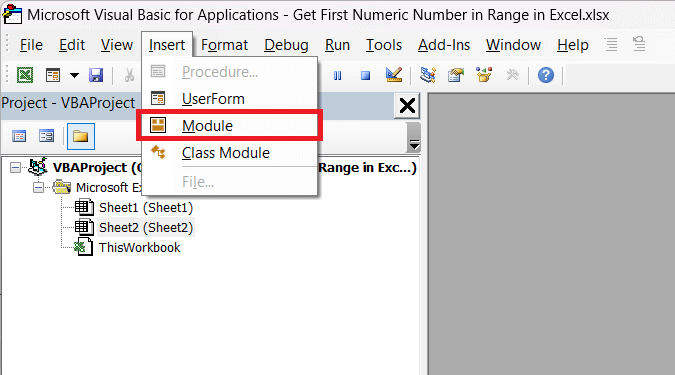This screenshot has width=675, height=375.
Task: Click the Sheet1 worksheet icon
Action: tap(84, 208)
